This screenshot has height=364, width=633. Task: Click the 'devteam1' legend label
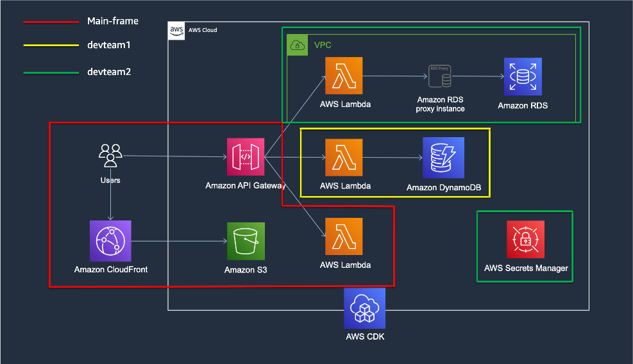pyautogui.click(x=109, y=45)
